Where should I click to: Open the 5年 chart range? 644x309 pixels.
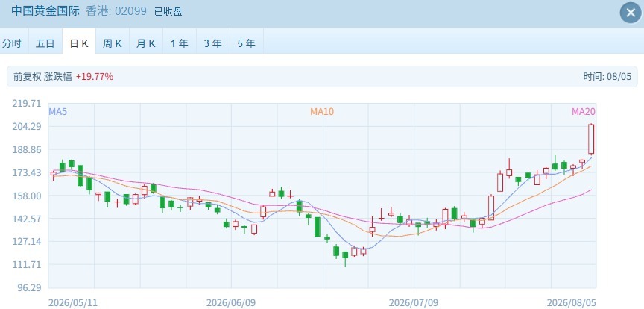click(x=247, y=43)
